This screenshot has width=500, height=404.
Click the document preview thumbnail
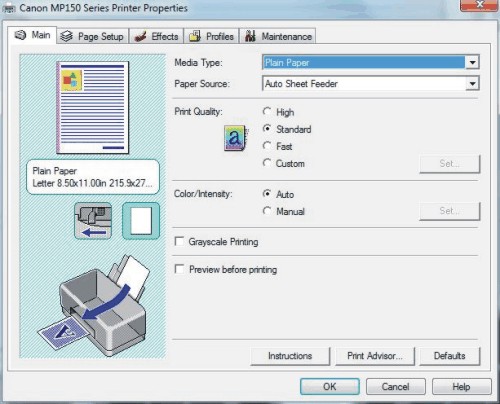pyautogui.click(x=93, y=107)
